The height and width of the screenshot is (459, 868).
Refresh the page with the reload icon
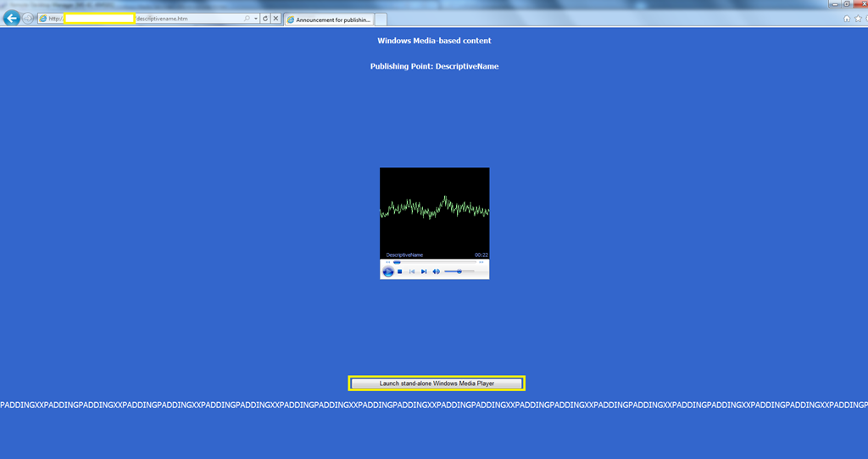[265, 18]
